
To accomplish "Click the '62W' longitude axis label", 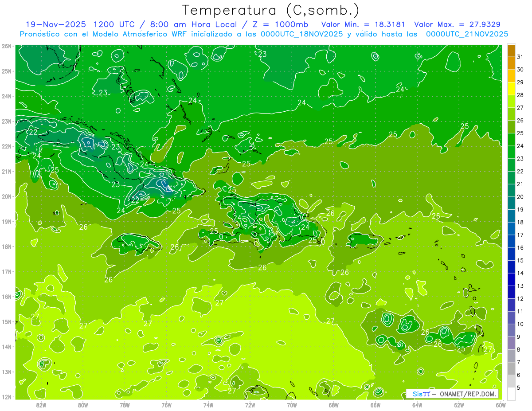I will (459, 405).
